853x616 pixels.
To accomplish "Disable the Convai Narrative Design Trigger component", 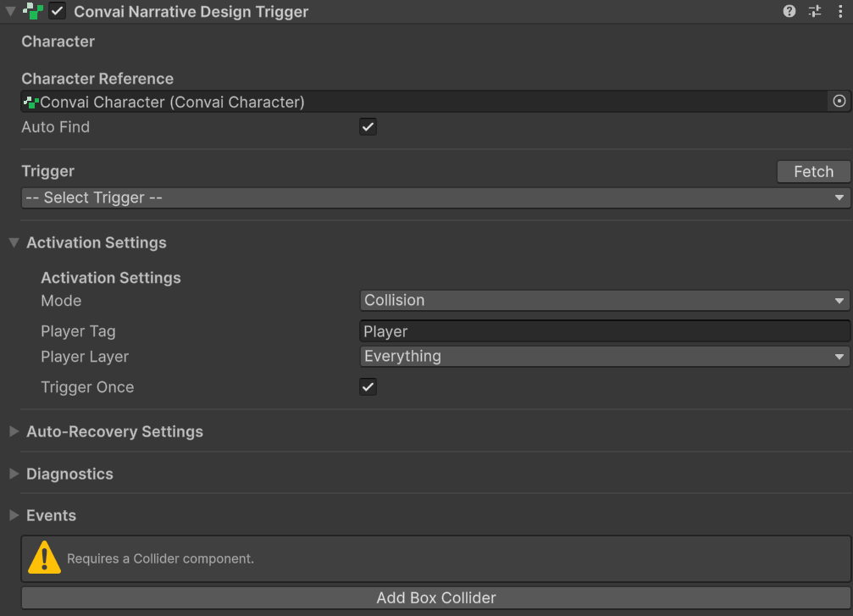I will tap(57, 11).
